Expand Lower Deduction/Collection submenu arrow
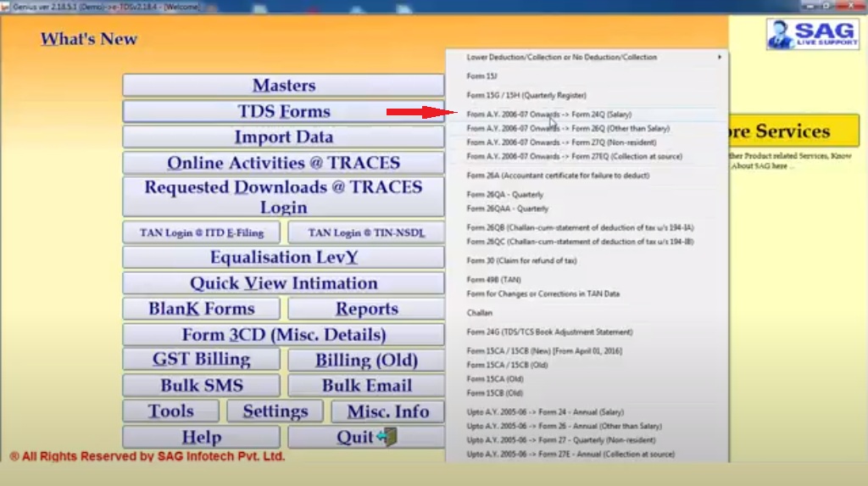This screenshot has width=868, height=486. [x=720, y=58]
